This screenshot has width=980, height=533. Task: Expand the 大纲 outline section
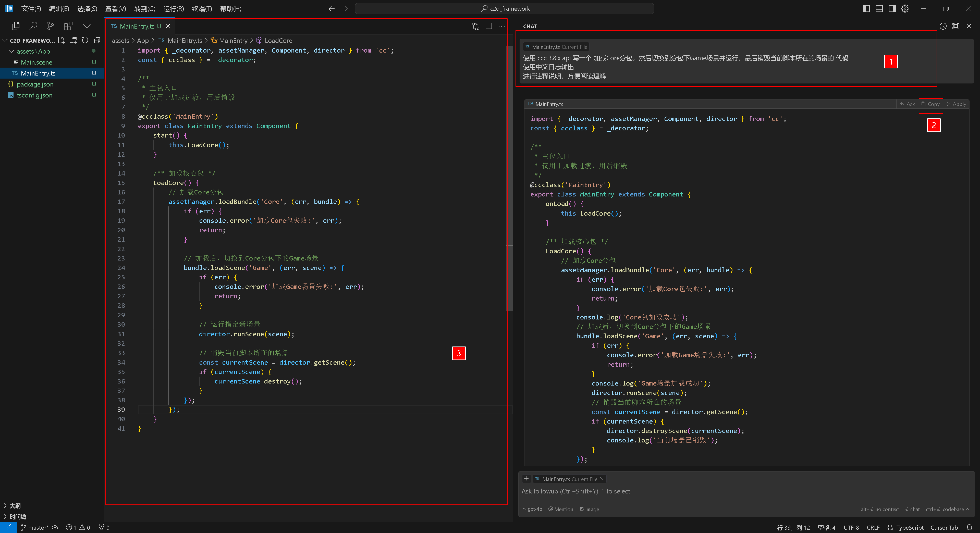pos(52,506)
